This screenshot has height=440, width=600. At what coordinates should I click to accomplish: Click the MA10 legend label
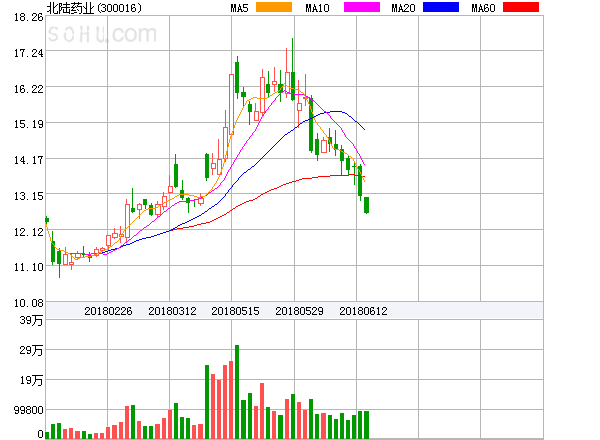[x=317, y=8]
